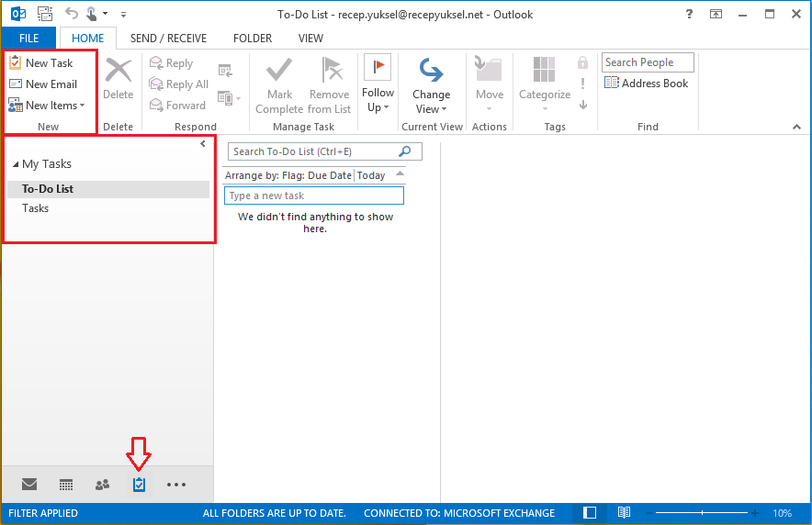812x525 pixels.
Task: Open the Address Book
Action: click(x=647, y=84)
